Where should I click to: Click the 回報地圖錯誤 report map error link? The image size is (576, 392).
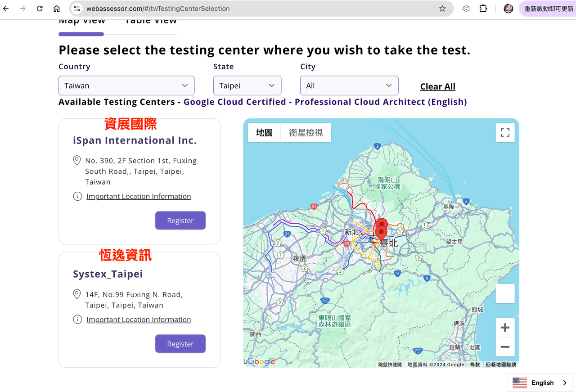[x=501, y=365]
